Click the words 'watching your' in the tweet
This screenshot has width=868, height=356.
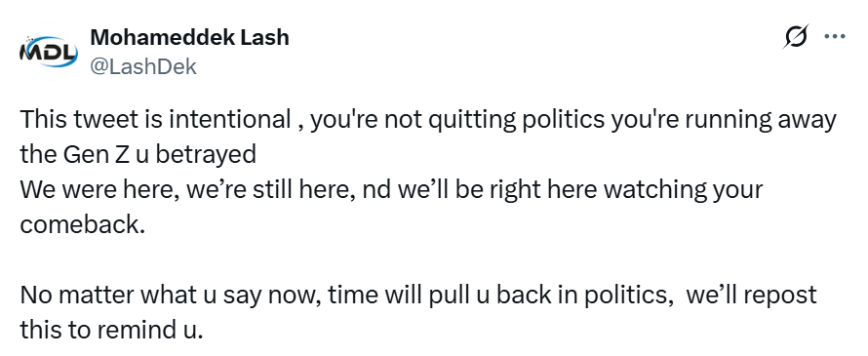pos(683,190)
